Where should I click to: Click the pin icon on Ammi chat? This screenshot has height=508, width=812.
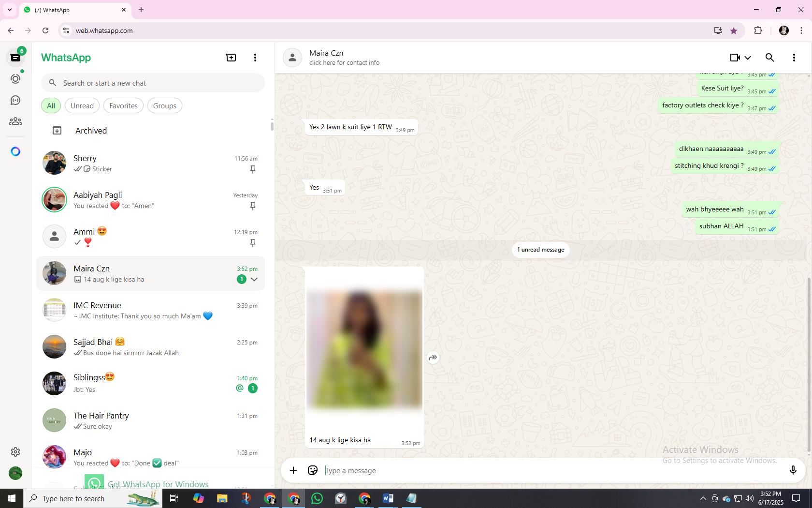[x=252, y=243]
